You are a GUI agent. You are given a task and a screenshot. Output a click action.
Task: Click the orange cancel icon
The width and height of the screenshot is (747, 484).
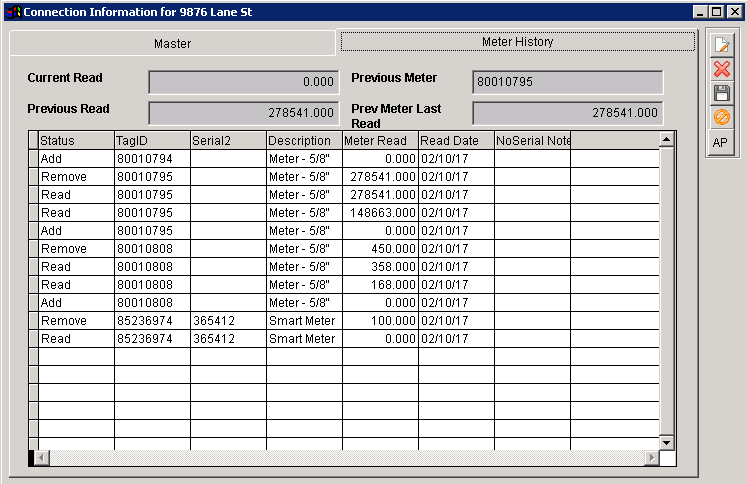click(x=720, y=117)
